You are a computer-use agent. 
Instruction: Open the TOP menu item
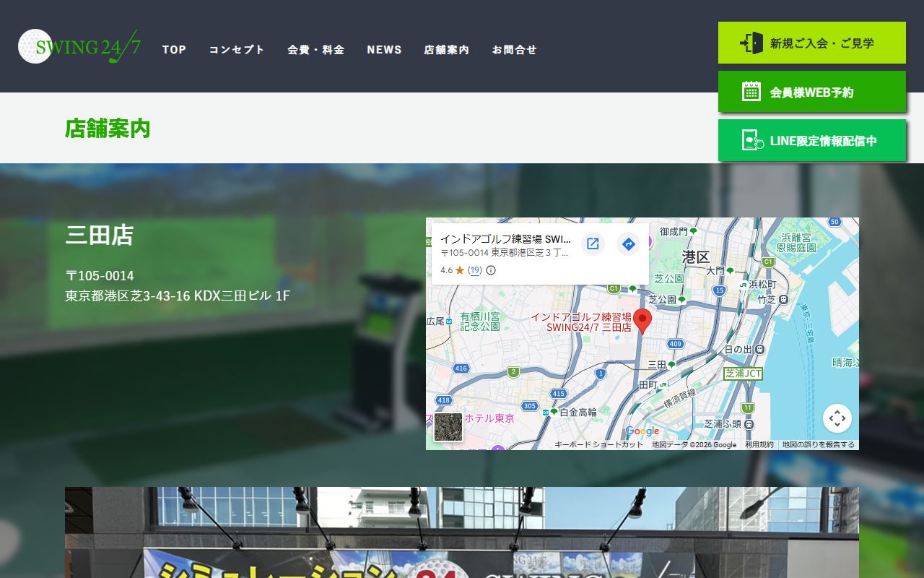174,50
